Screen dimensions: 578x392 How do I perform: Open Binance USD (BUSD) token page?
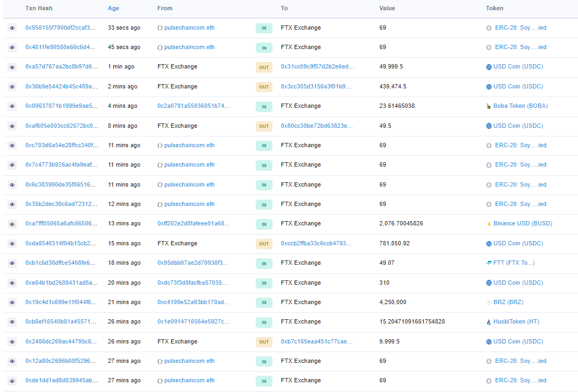click(x=523, y=223)
